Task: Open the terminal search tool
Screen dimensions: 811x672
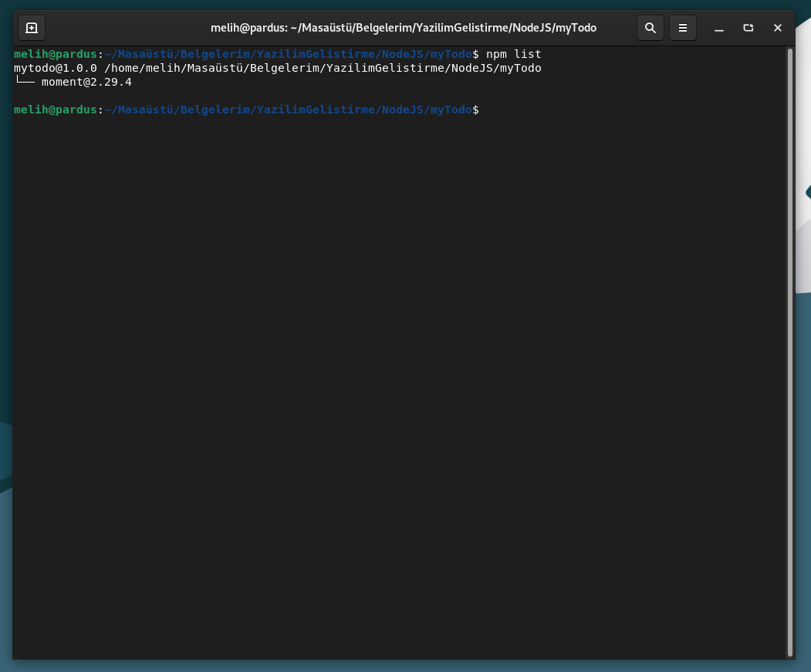Action: pos(650,28)
